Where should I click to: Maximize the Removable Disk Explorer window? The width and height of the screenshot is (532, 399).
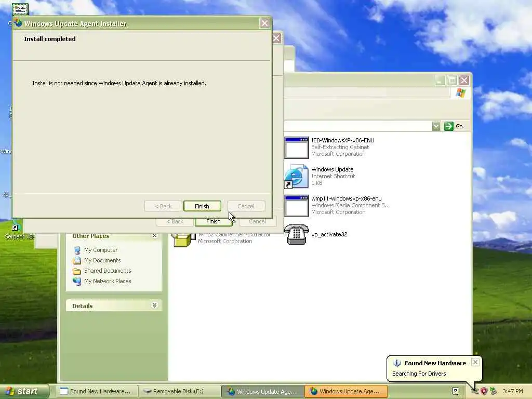452,81
